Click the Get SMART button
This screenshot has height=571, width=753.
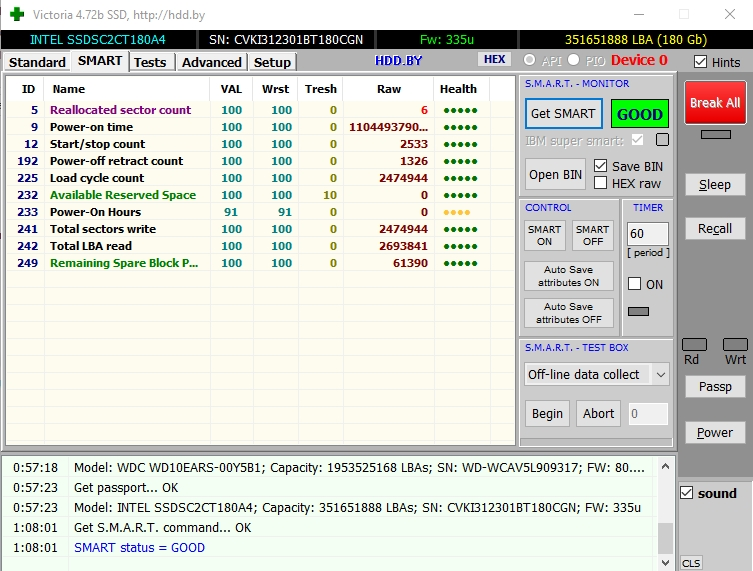(x=563, y=114)
